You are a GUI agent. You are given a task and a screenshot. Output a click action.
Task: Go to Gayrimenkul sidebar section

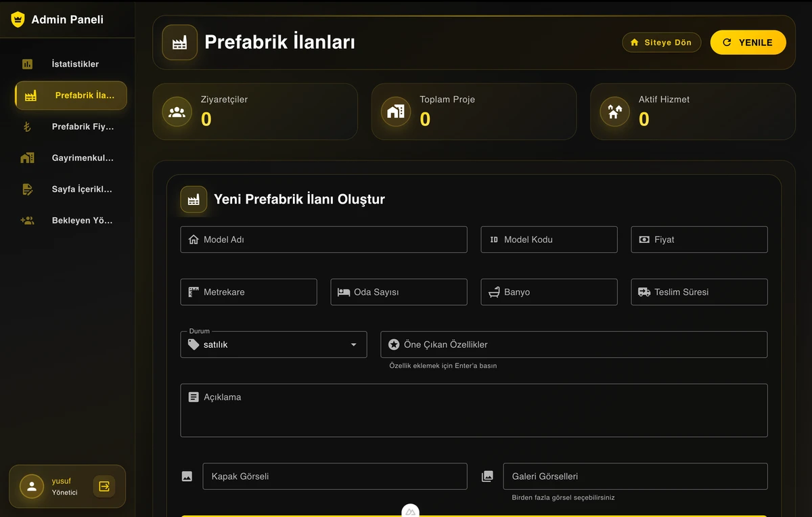(x=83, y=158)
